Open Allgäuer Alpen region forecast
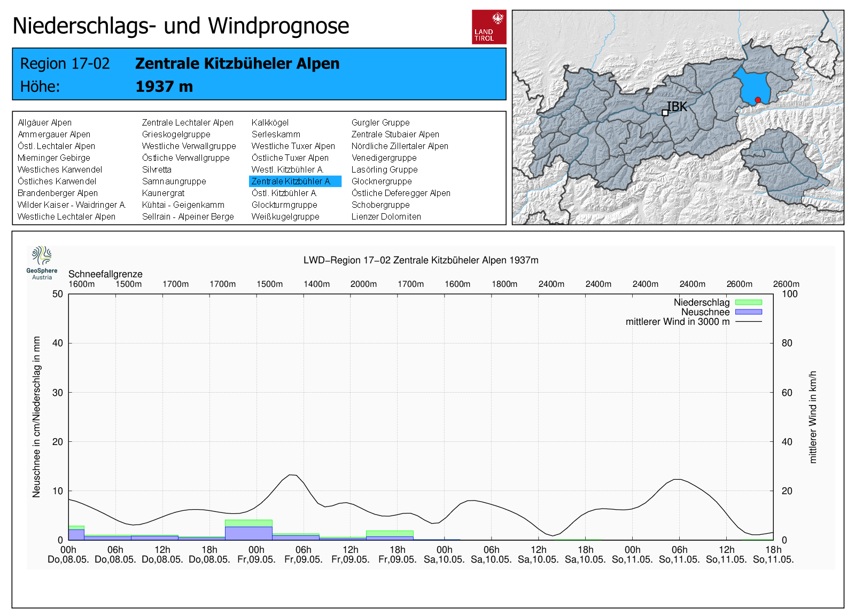Screen dimensions: 855x616 click(x=45, y=123)
